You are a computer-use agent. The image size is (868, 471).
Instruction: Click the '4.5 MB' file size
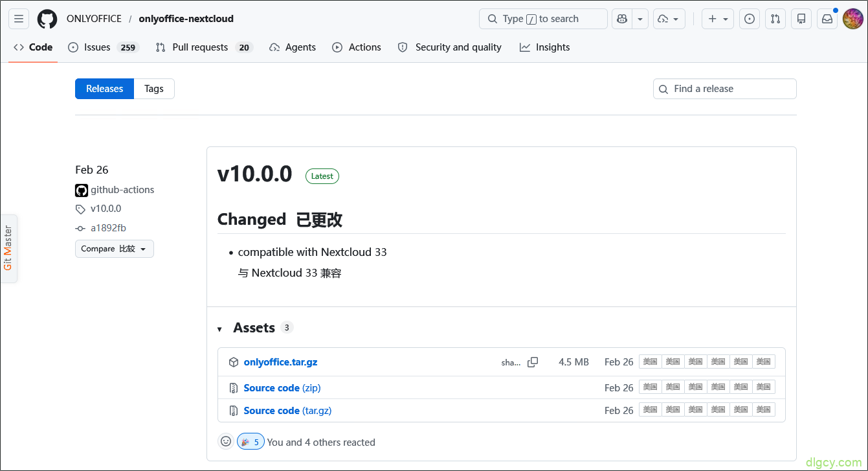pos(573,362)
